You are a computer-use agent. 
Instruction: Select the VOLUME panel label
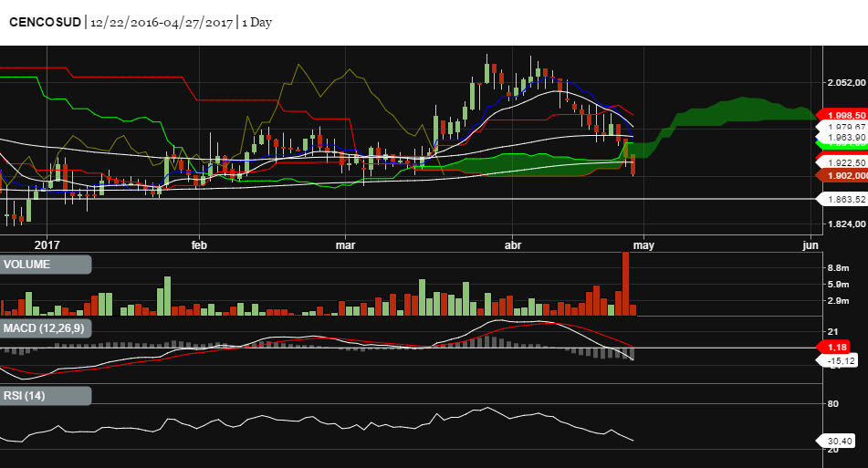click(46, 265)
